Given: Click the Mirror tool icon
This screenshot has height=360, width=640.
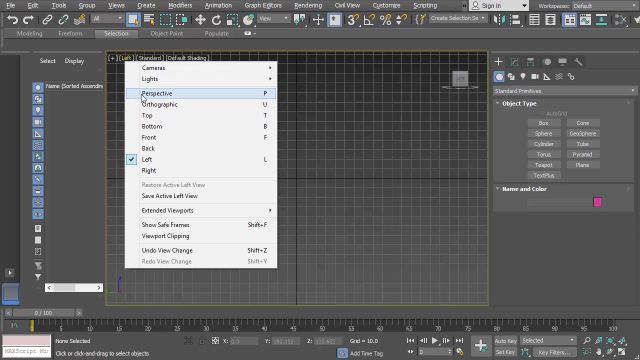Looking at the screenshot, I should (x=499, y=19).
